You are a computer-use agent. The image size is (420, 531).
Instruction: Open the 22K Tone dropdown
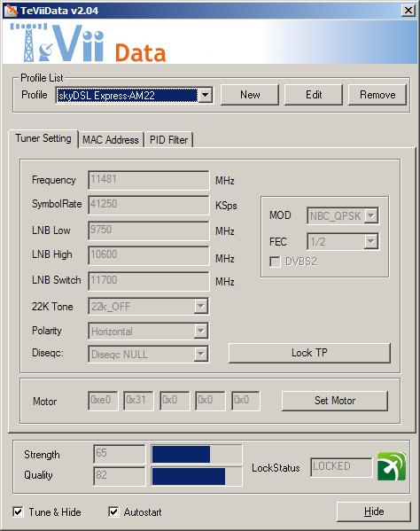pyautogui.click(x=200, y=307)
